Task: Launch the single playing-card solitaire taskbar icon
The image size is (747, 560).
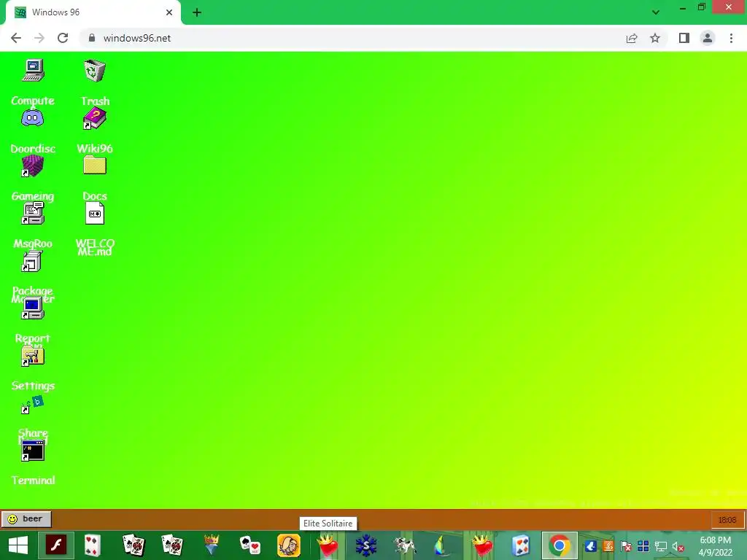Action: tap(93, 545)
